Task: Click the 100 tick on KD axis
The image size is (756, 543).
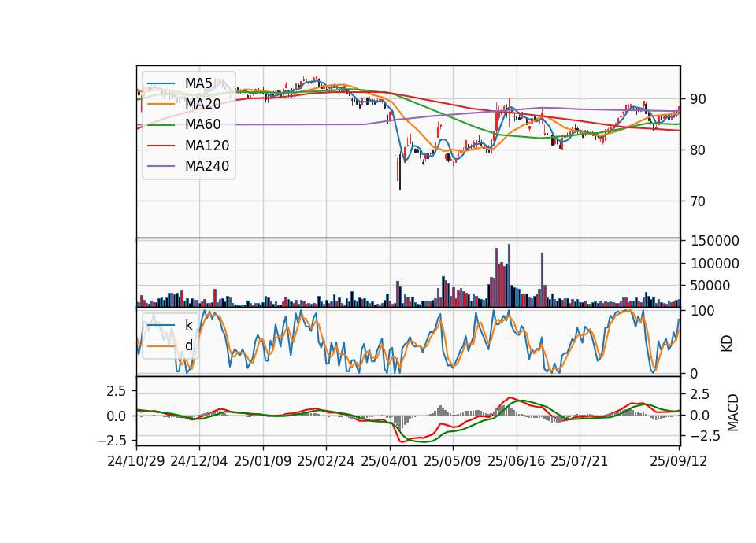Action: click(702, 311)
